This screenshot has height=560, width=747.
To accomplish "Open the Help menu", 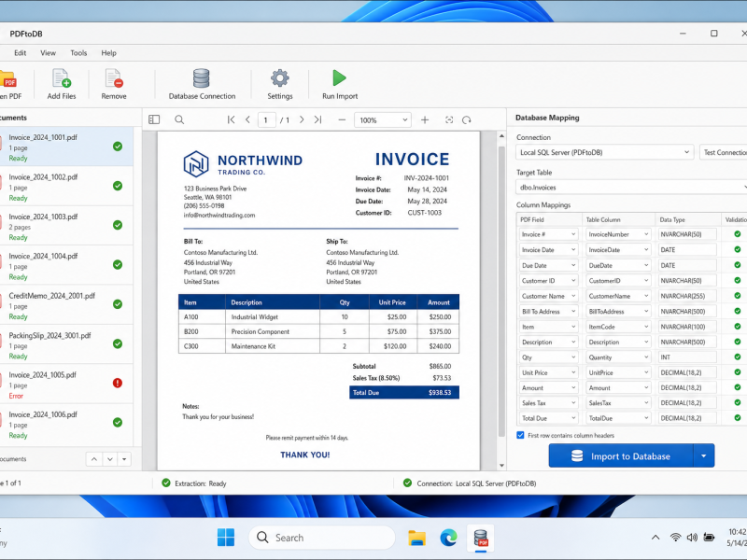I will point(108,53).
